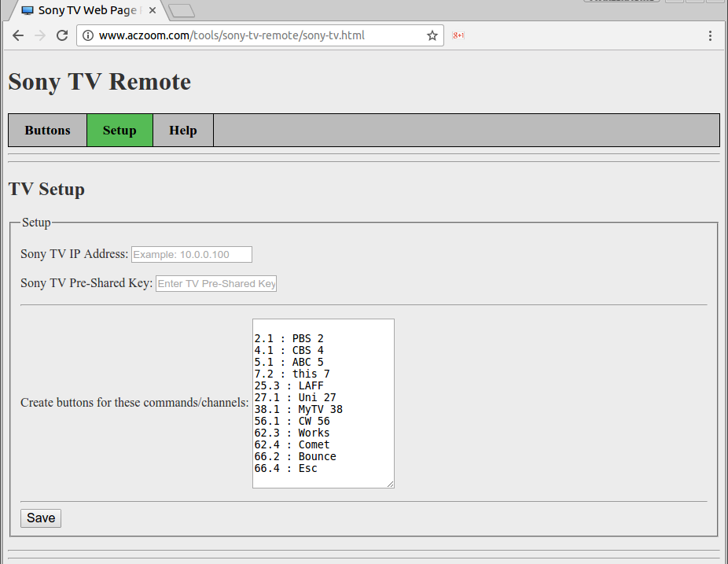Click the '2.1 : PBS 2' line
The width and height of the screenshot is (728, 564).
(x=289, y=339)
